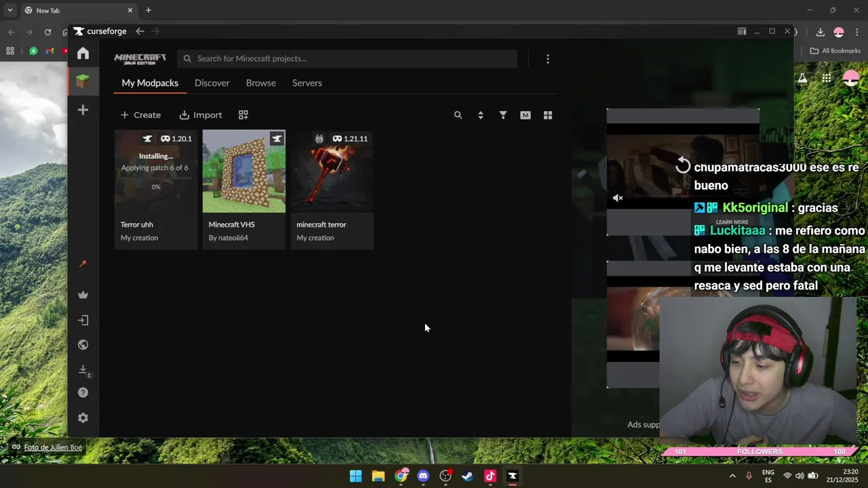This screenshot has height=488, width=868.
Task: Click author text By nateoii64
Action: (229, 238)
